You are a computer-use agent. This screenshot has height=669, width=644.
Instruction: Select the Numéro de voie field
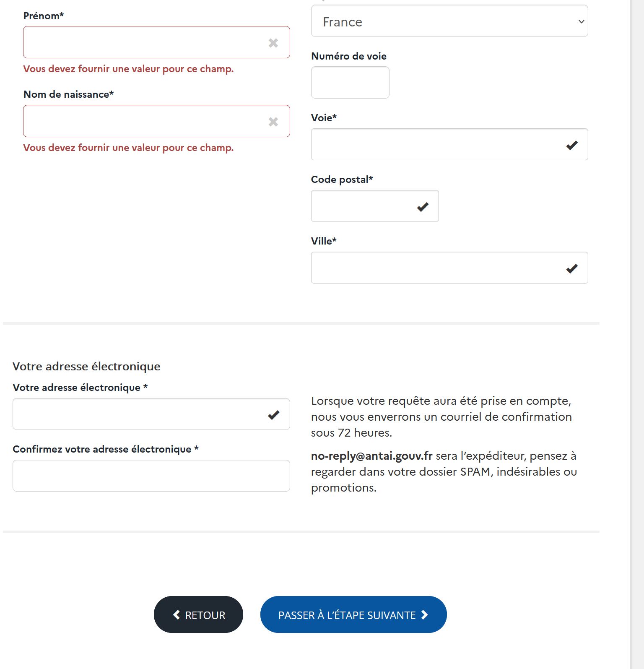[x=350, y=83]
